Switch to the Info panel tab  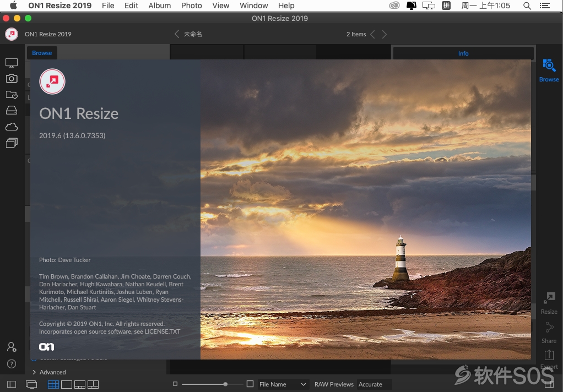coord(463,53)
